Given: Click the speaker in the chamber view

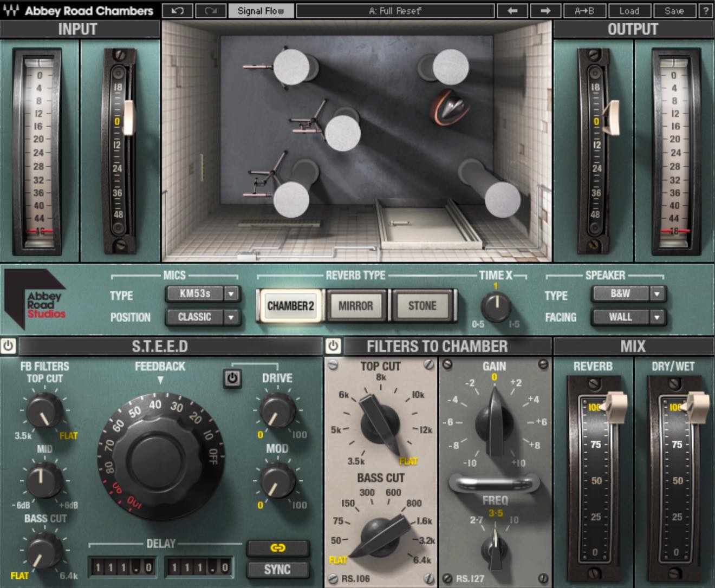Looking at the screenshot, I should tap(450, 107).
